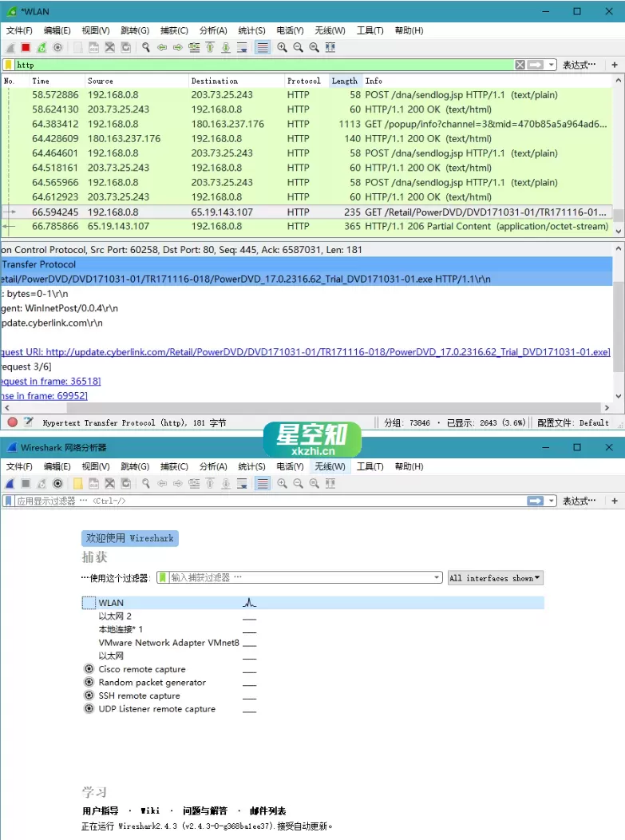Apply http filter arrow in WLAN window

[536, 65]
